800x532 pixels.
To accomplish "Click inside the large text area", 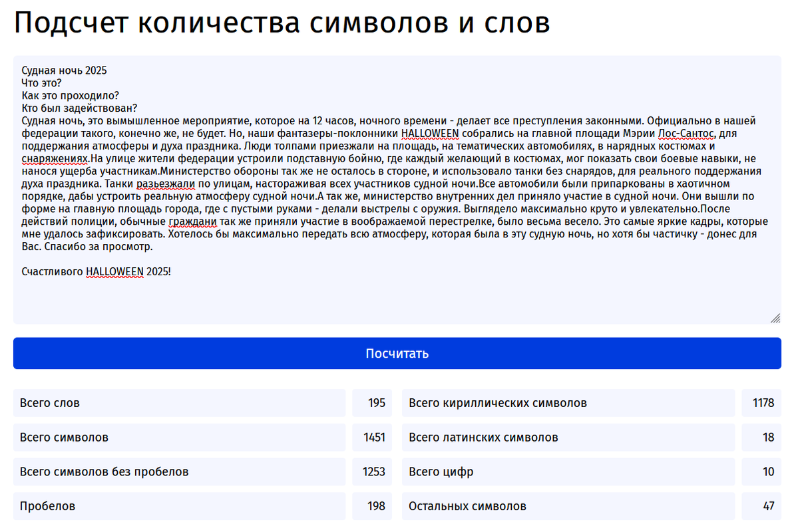I will [397, 190].
